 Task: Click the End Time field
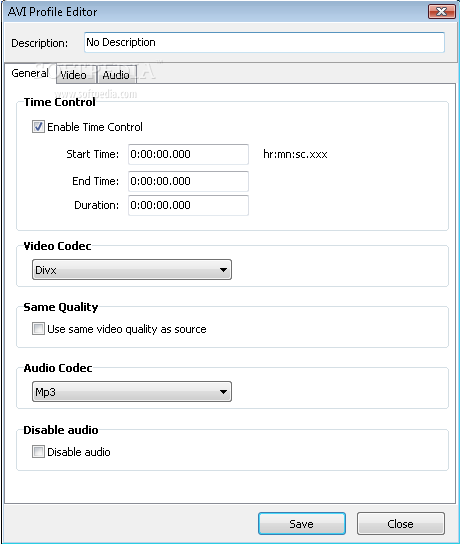click(x=188, y=181)
